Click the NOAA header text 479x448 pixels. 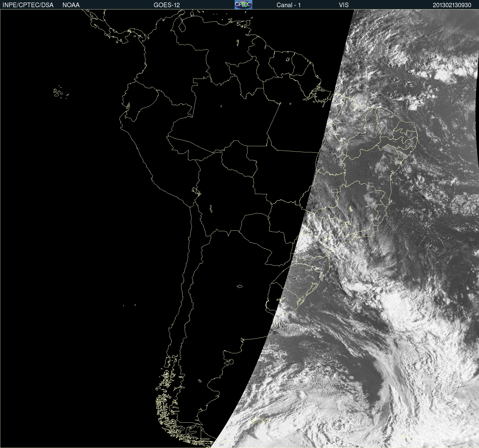(71, 5)
